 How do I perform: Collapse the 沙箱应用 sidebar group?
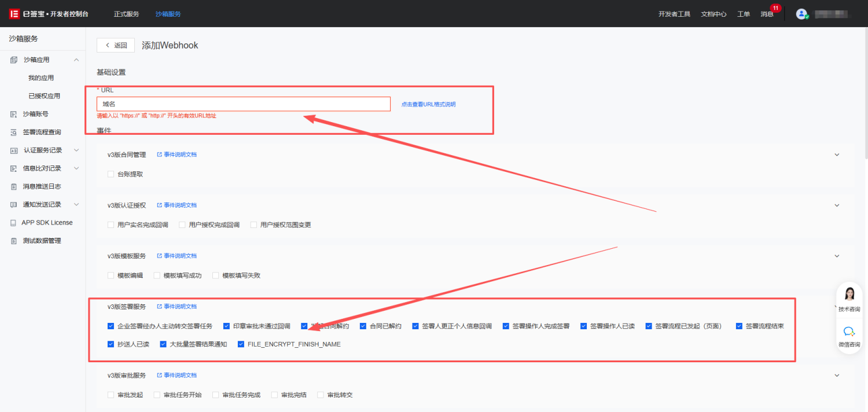point(76,60)
